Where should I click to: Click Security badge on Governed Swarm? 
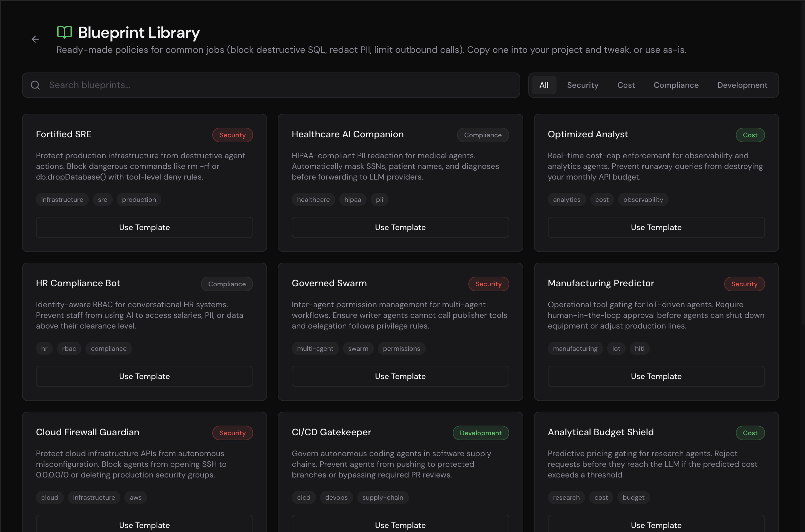[488, 284]
